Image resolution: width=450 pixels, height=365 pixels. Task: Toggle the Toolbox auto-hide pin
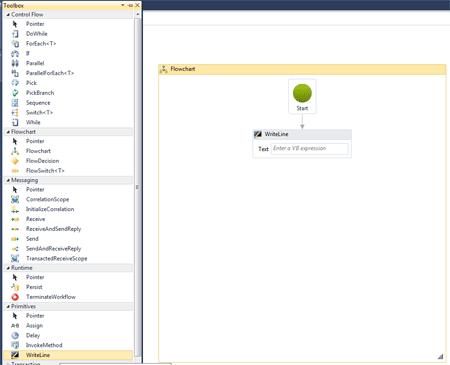pos(130,5)
